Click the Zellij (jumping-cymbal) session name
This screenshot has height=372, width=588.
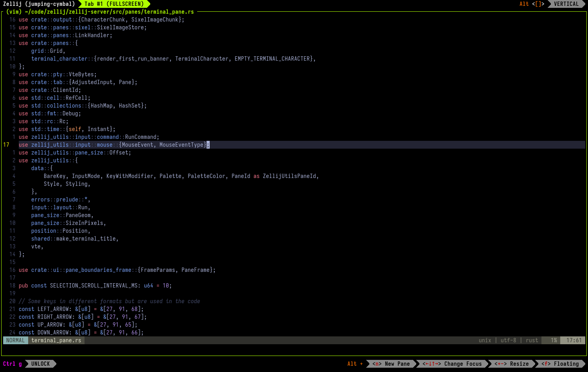tap(39, 4)
